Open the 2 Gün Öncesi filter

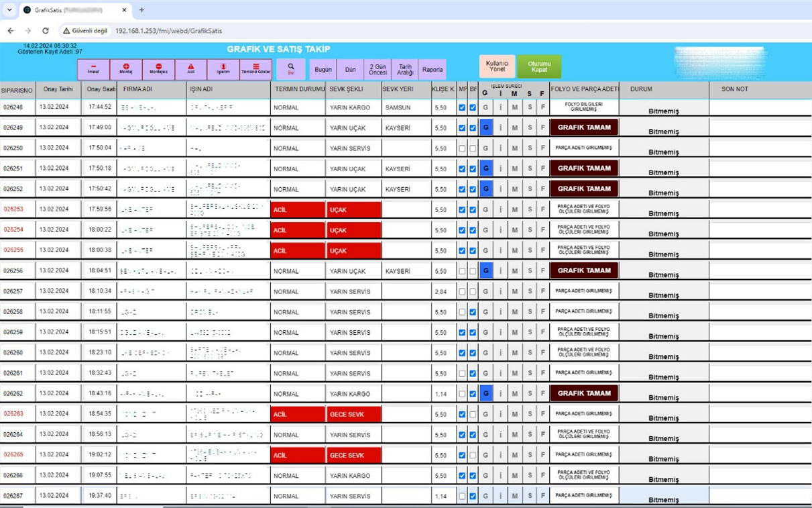click(x=378, y=69)
